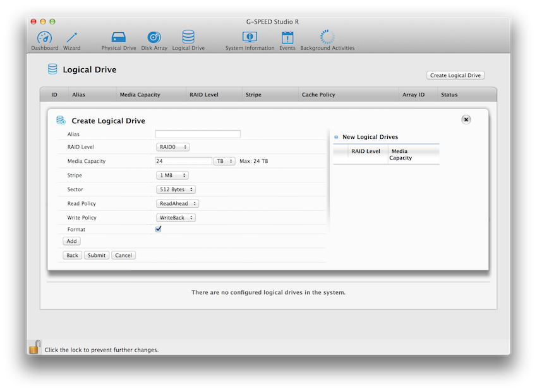Click the ID column header
The image size is (537, 392).
54,95
